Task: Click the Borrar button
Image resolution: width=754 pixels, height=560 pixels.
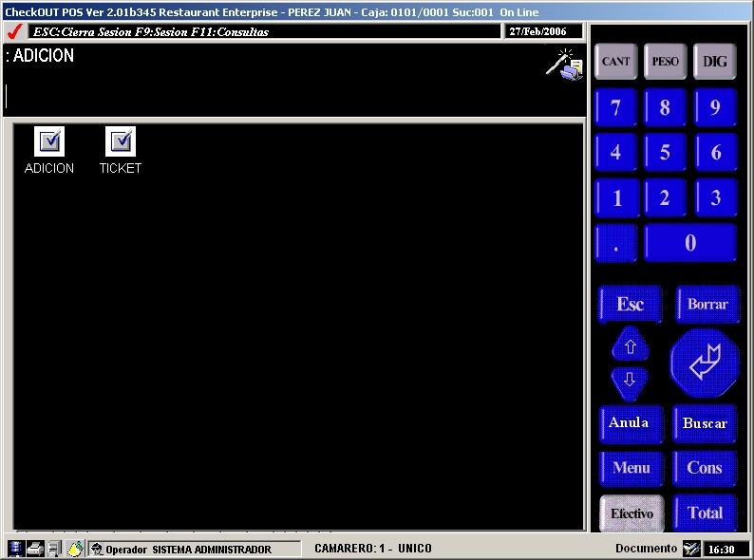Action: click(707, 304)
